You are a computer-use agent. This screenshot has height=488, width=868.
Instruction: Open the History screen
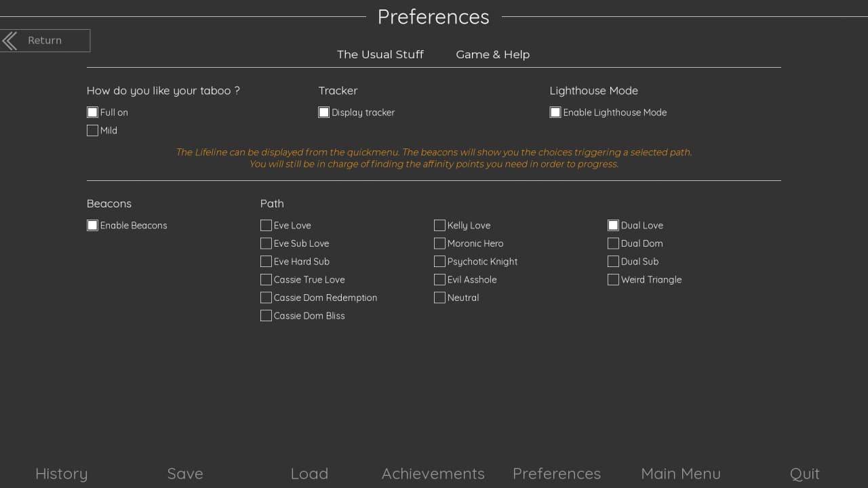point(61,473)
